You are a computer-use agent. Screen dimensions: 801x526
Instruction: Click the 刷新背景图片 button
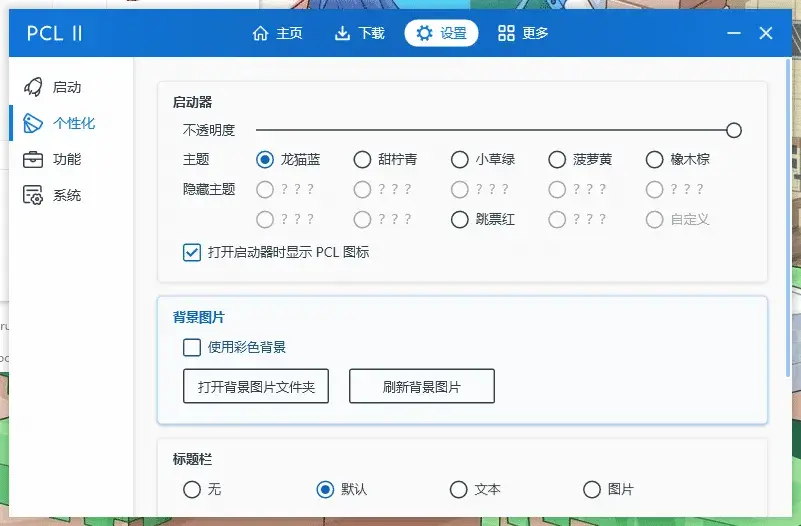point(422,386)
